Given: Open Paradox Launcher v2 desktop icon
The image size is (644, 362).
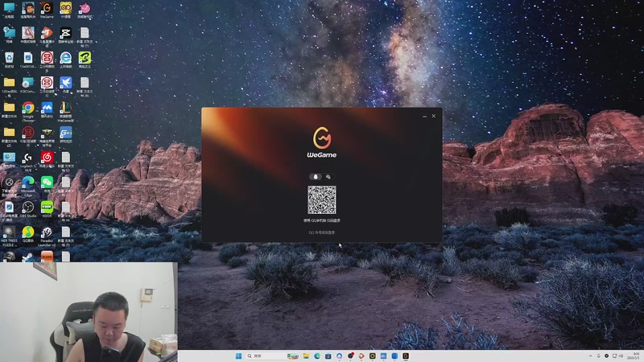Looking at the screenshot, I should tap(47, 236).
